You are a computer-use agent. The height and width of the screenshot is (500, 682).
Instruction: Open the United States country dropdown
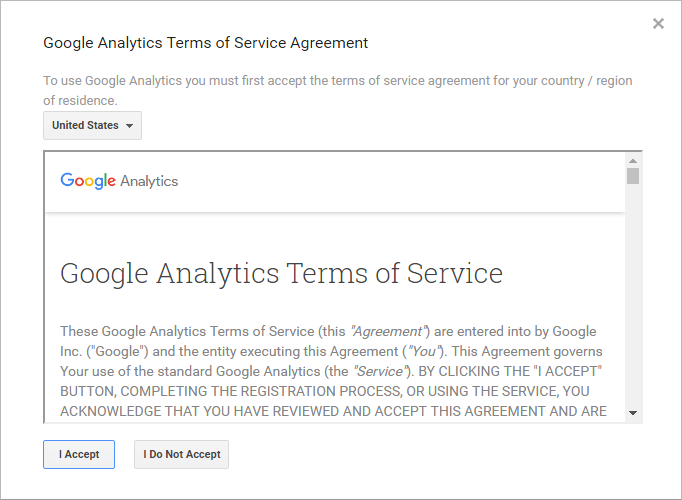(x=92, y=125)
